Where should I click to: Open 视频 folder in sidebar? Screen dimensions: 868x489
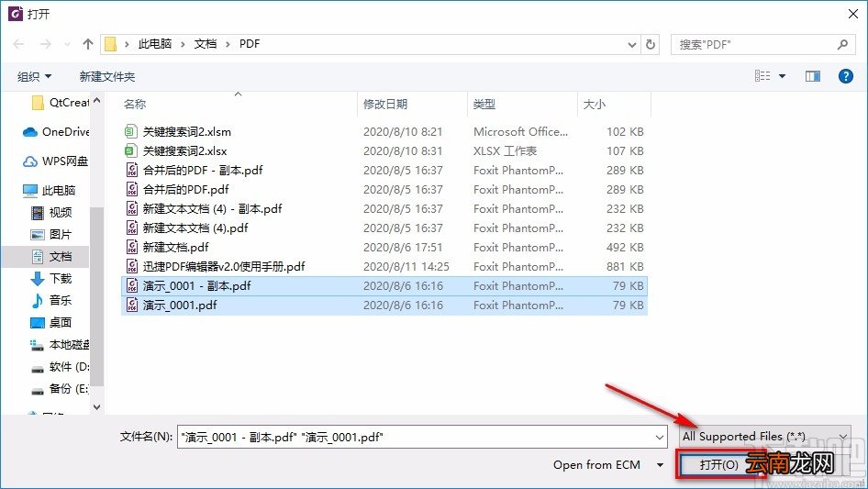(51, 212)
